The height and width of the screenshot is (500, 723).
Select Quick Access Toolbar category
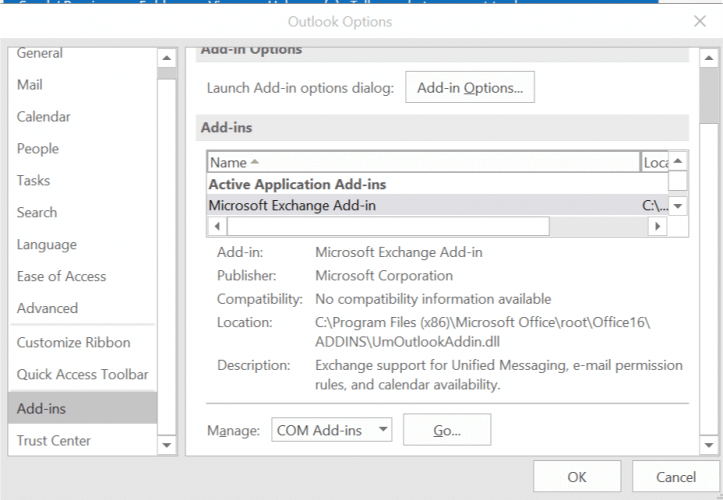[82, 375]
